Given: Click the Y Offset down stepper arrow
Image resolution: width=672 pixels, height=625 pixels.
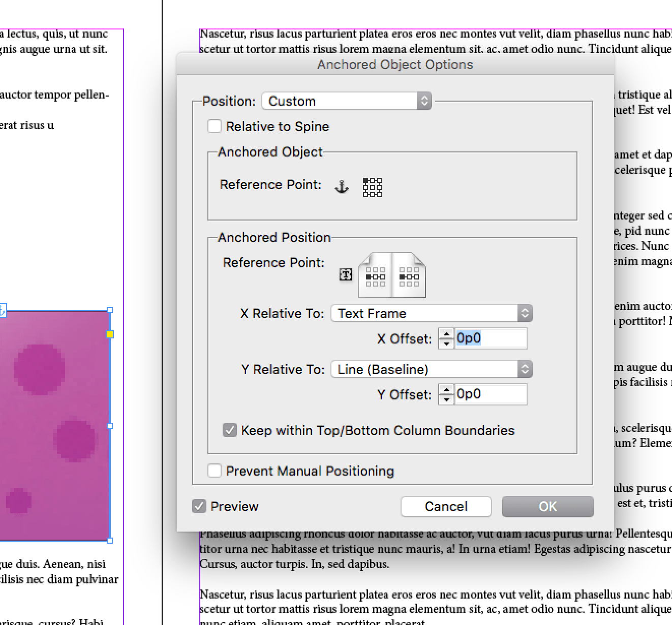Looking at the screenshot, I should click(x=446, y=399).
